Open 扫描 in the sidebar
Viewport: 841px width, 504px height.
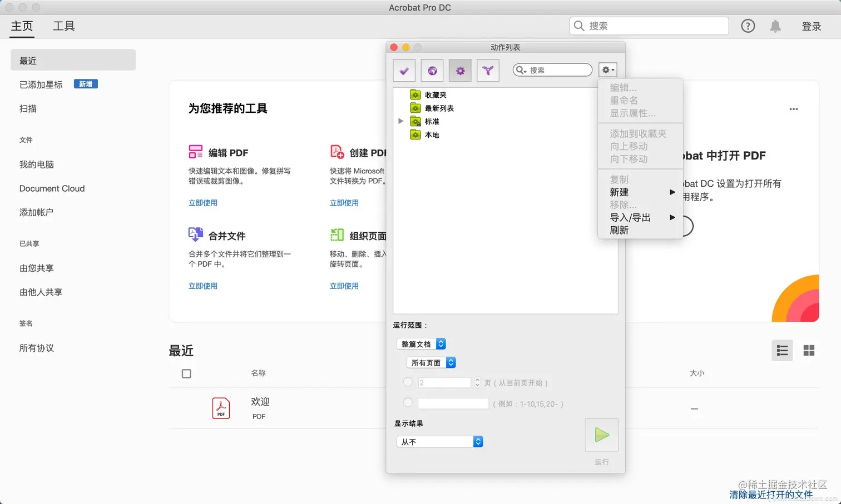click(x=28, y=109)
